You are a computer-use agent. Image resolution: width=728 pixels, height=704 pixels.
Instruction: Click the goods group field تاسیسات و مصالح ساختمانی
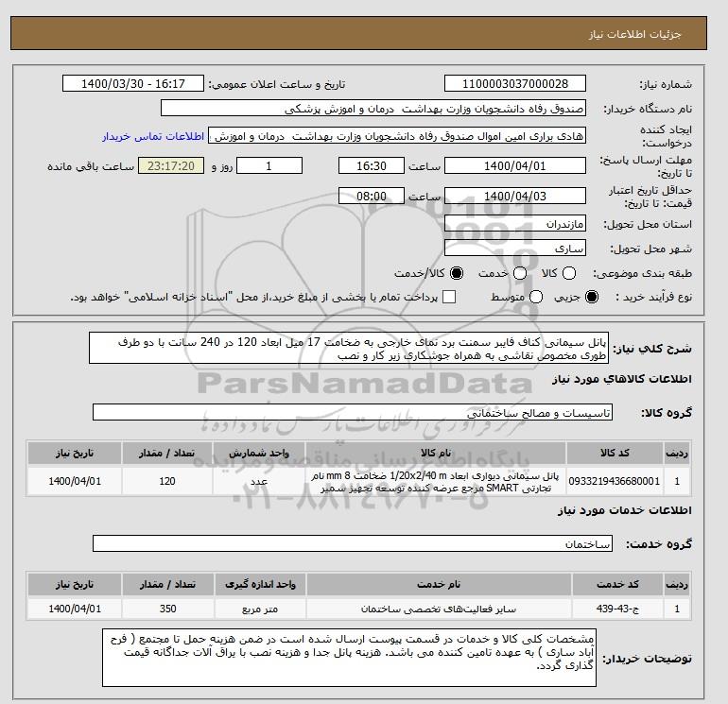click(x=353, y=413)
